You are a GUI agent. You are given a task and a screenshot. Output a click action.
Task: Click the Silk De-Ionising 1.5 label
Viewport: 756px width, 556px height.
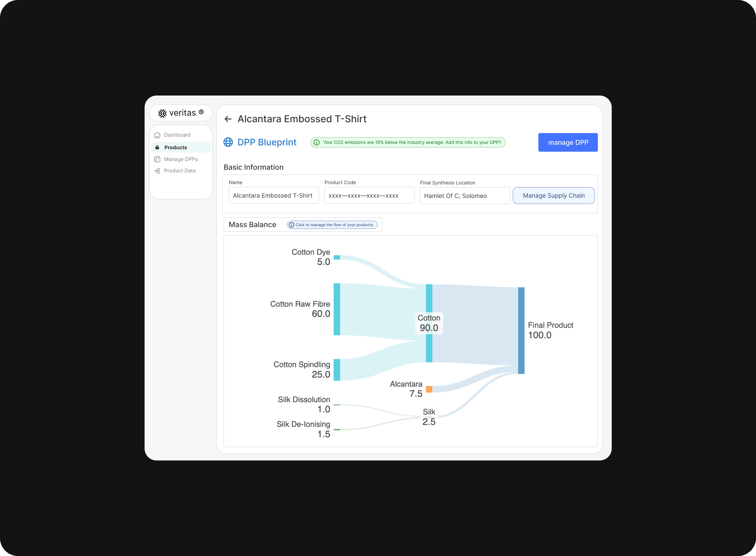[303, 429]
